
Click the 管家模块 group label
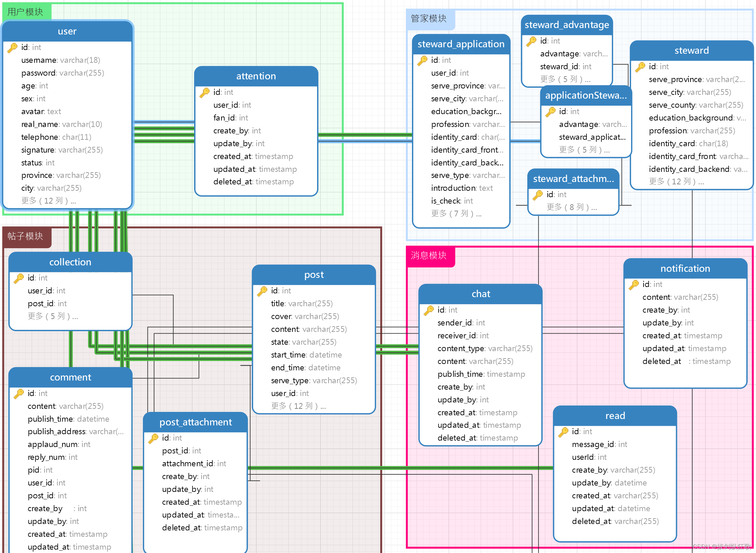click(428, 19)
